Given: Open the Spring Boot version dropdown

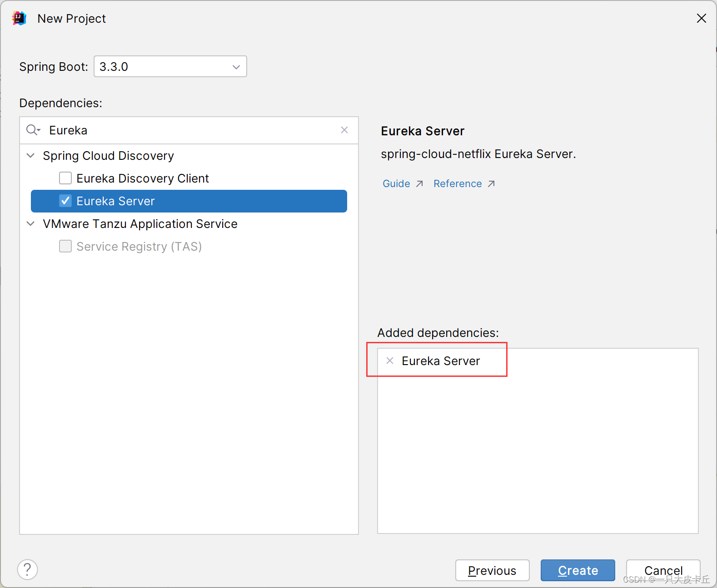Looking at the screenshot, I should pyautogui.click(x=170, y=66).
